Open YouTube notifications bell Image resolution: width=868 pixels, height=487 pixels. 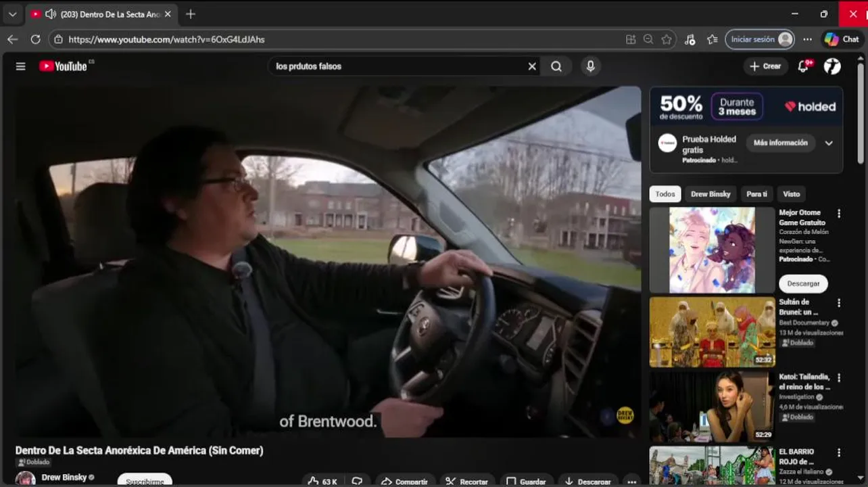click(803, 66)
